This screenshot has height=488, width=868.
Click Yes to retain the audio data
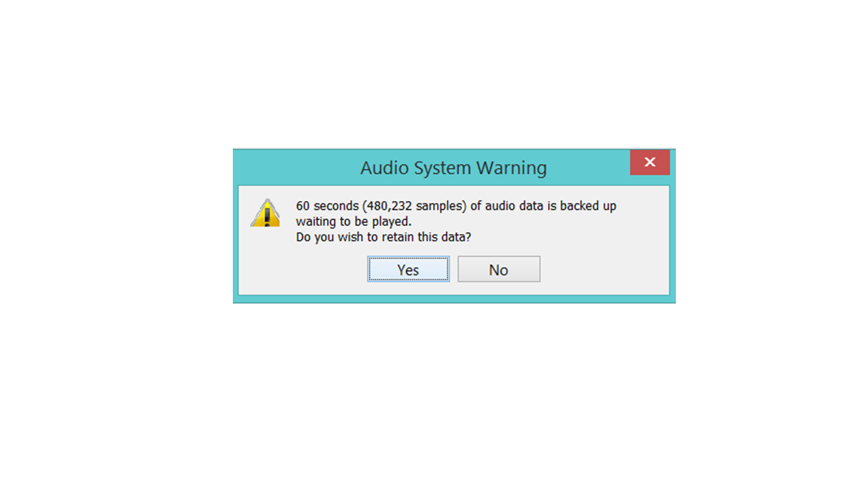(x=408, y=270)
